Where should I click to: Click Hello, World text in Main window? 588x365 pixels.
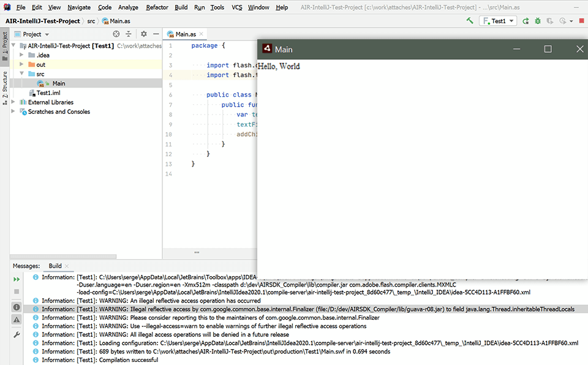pyautogui.click(x=279, y=66)
